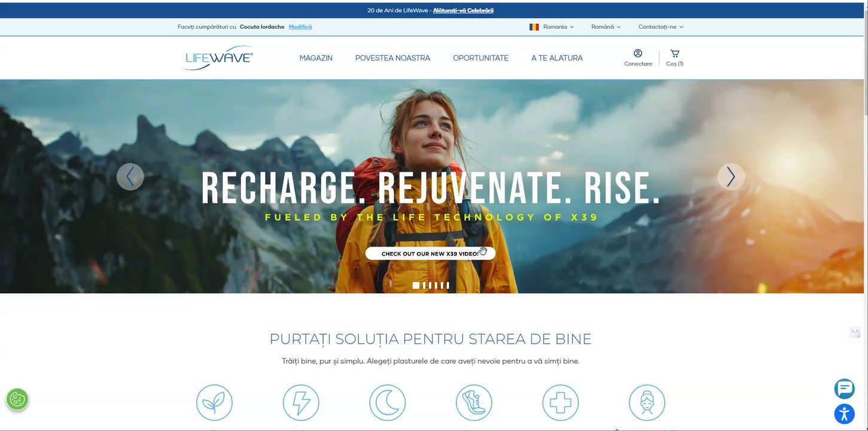Select the first carousel indicator dot

416,286
